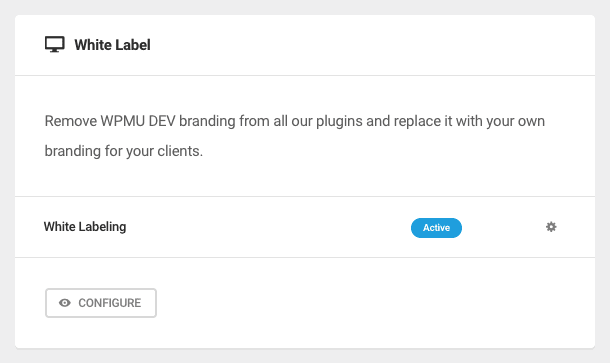The height and width of the screenshot is (363, 610).
Task: Click the "Remove WPMU DEV branding" description line
Action: tap(294, 121)
